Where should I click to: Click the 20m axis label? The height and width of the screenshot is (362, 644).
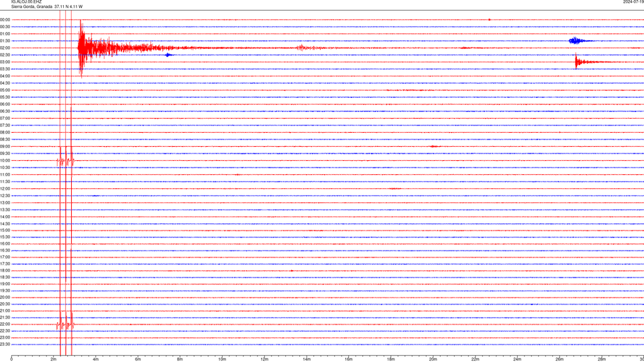(x=433, y=359)
